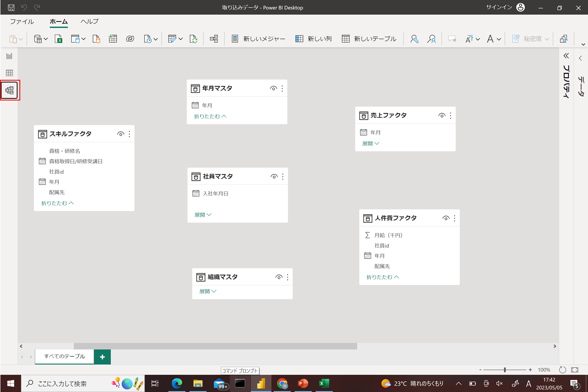Select the Model view sidebar icon
Screen dimensions: 588x392
(10, 90)
